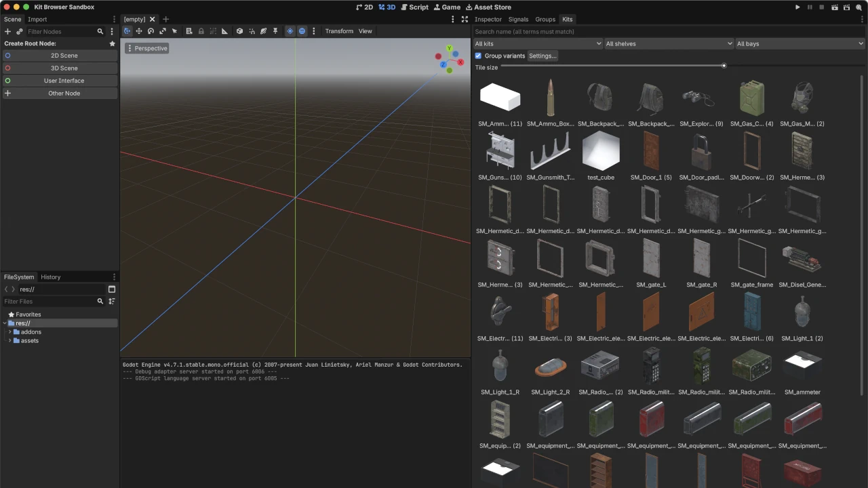Click the view rotation gizmo's green Y axis
868x488 pixels.
[x=449, y=49]
